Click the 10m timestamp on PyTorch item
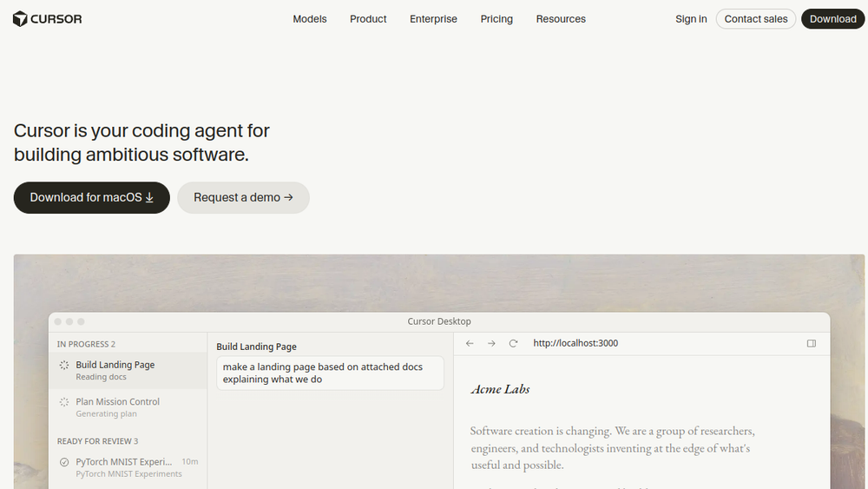 click(190, 461)
